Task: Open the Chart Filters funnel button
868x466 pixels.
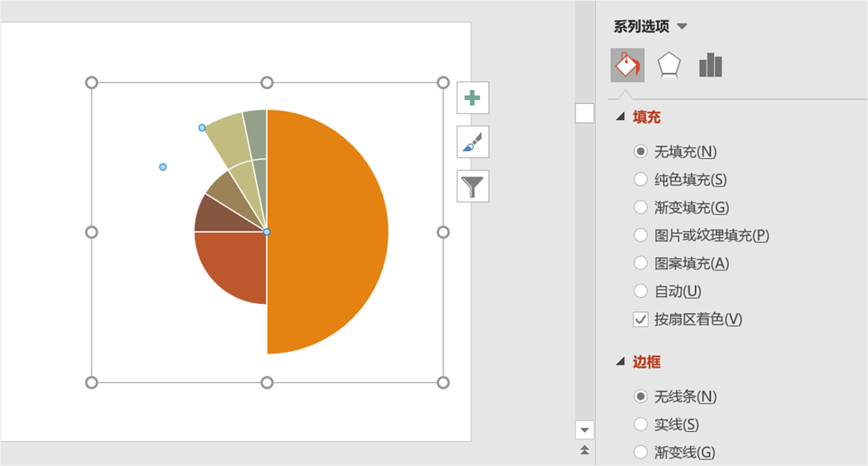Action: (472, 186)
